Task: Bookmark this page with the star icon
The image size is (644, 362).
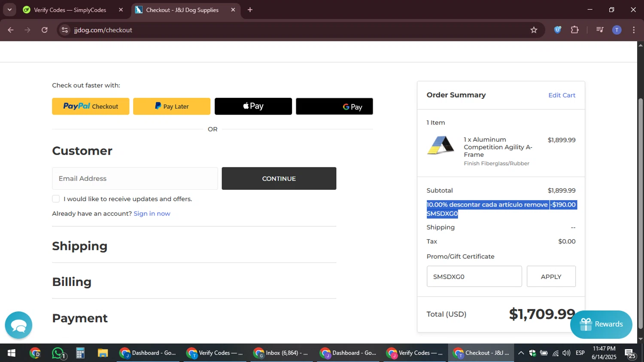Action: [534, 30]
